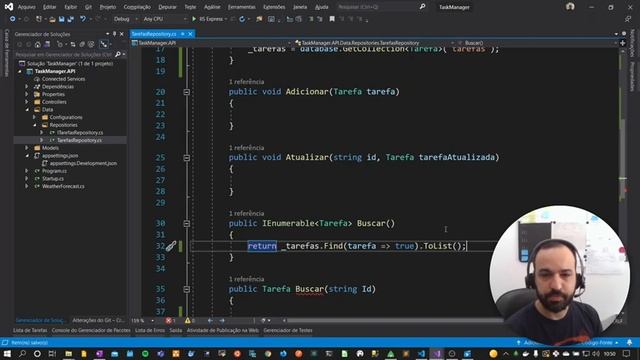Click the search icon beside top search box

click(x=422, y=7)
